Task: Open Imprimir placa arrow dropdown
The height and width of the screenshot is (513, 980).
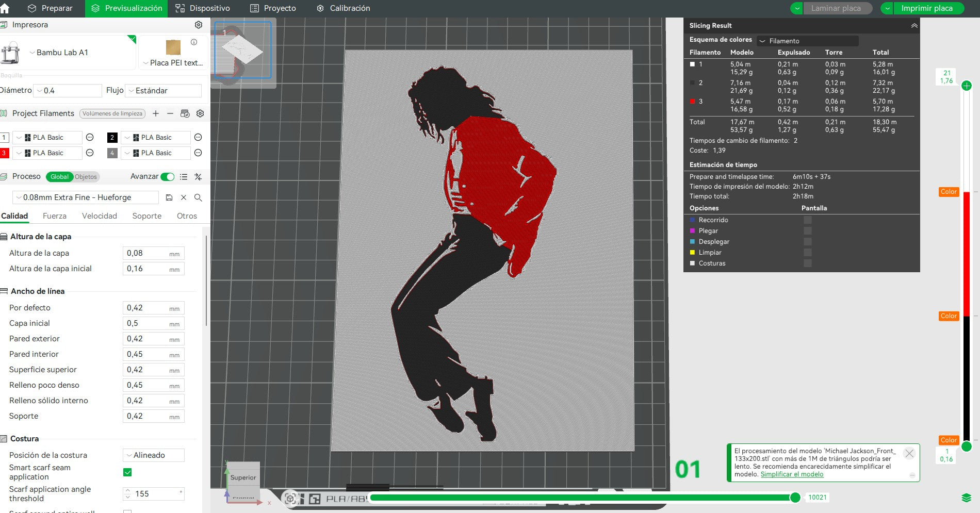Action: (x=887, y=8)
